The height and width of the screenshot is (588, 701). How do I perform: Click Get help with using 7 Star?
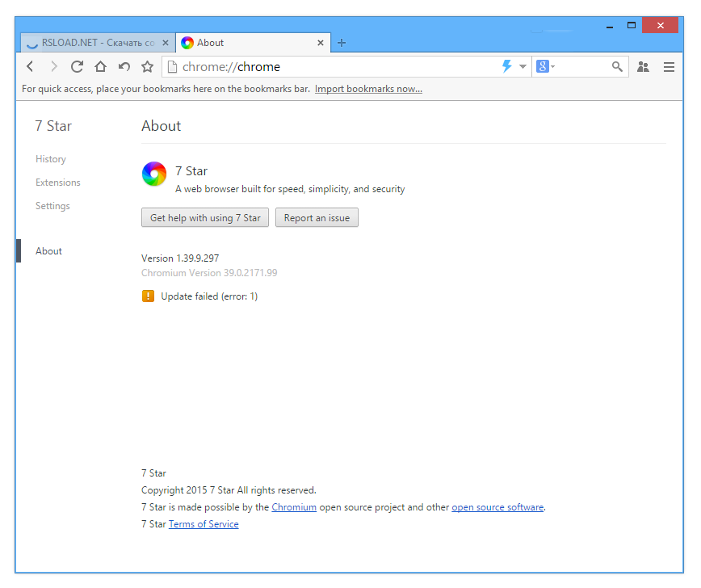click(205, 218)
